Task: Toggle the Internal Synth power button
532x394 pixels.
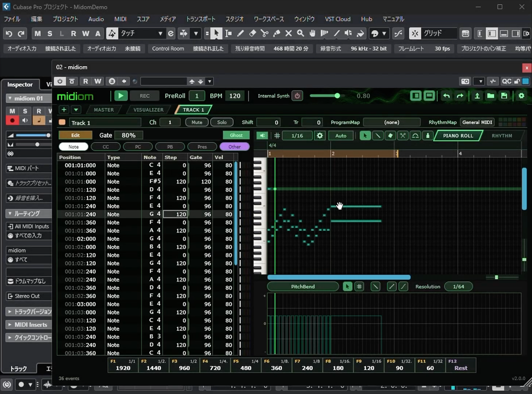Action: click(x=297, y=96)
